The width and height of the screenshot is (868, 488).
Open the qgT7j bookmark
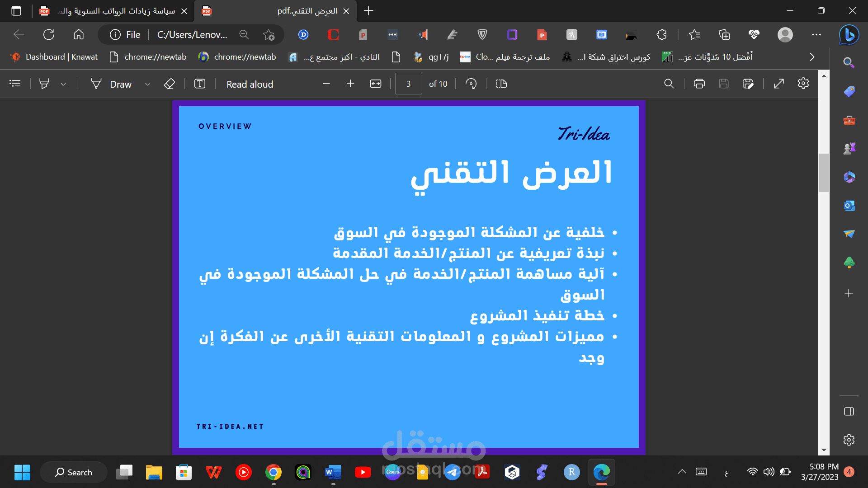coord(431,57)
